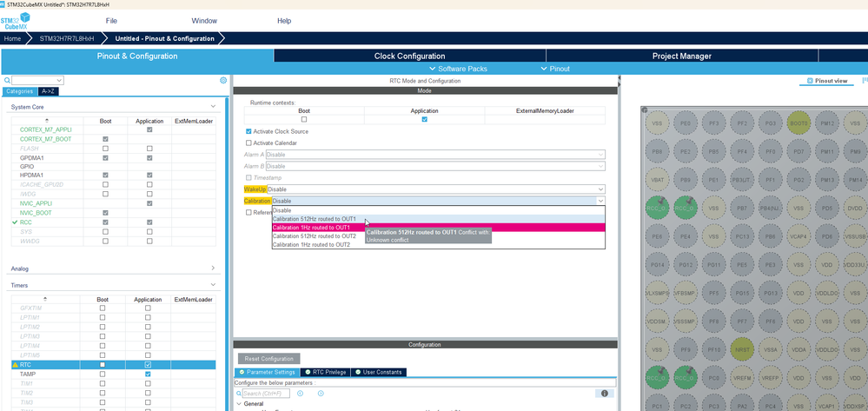Click the sort arrows in System Core table header
Screen dimensions: 868x411
[47, 121]
